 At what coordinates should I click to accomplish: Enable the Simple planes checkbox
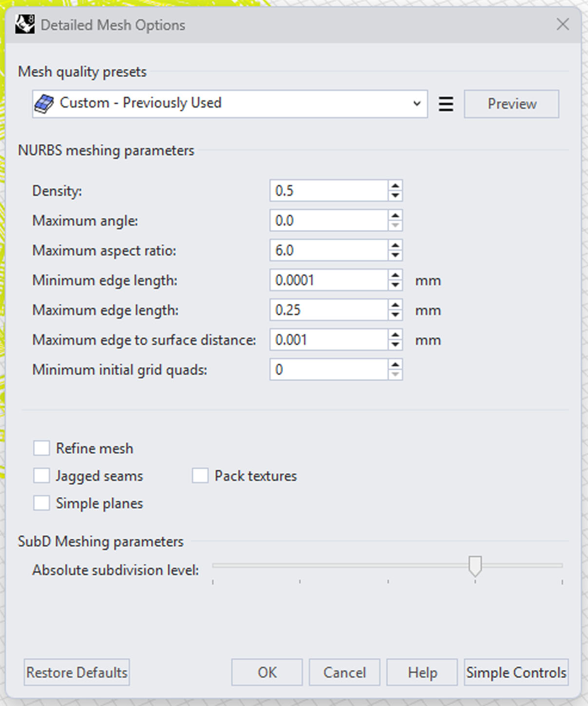tap(41, 502)
